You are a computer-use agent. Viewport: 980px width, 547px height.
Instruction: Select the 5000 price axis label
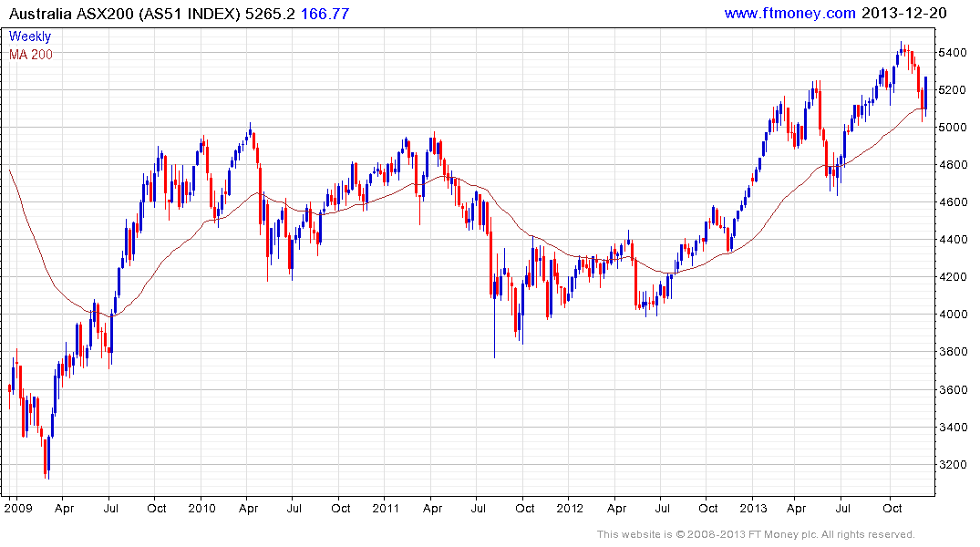[953, 128]
